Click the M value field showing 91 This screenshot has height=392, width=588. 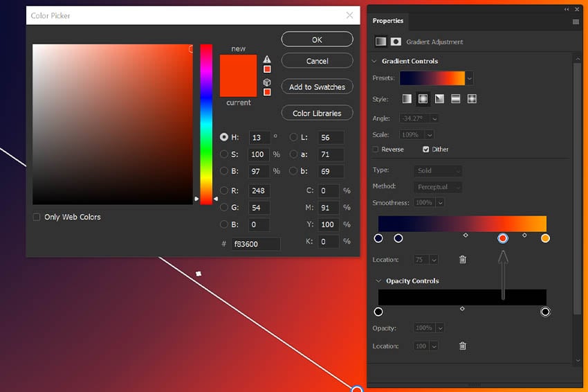click(328, 208)
